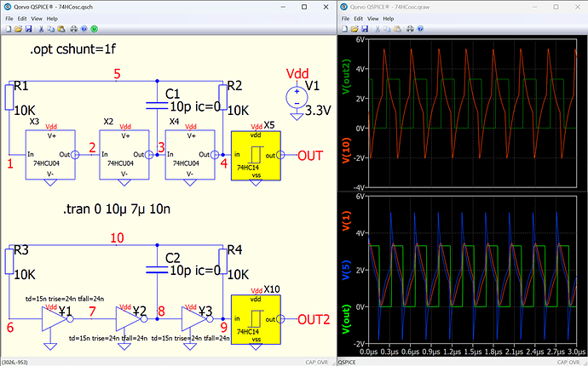Viewport: 588px width, 366px height.
Task: Select the .opt cshunt=1f directive
Action: 72,49
